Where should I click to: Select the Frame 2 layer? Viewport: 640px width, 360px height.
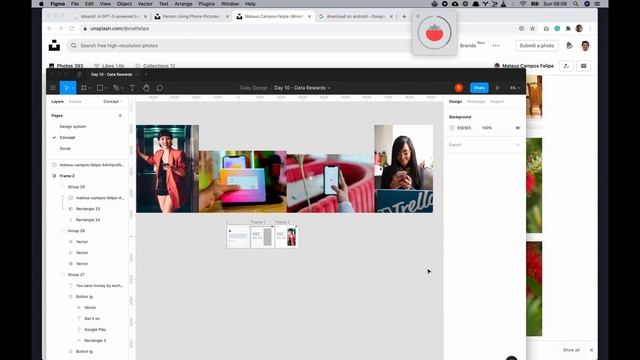click(67, 176)
